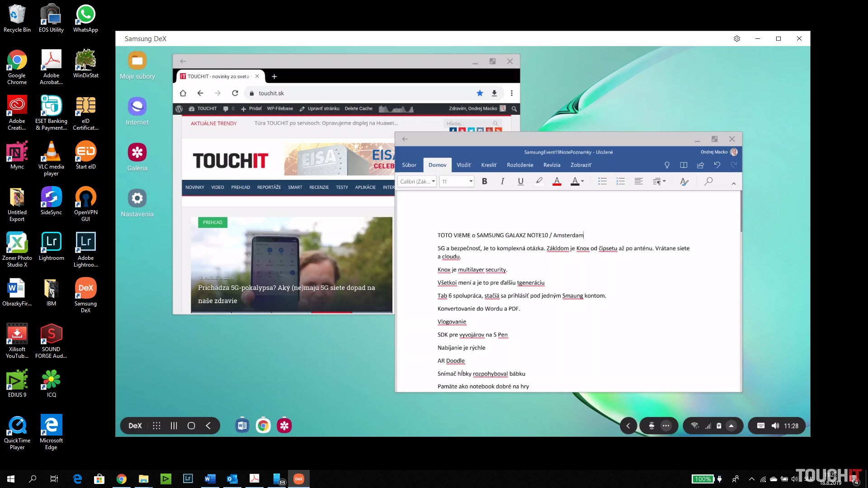Image resolution: width=868 pixels, height=488 pixels.
Task: Apply the red font color
Action: pos(557,182)
